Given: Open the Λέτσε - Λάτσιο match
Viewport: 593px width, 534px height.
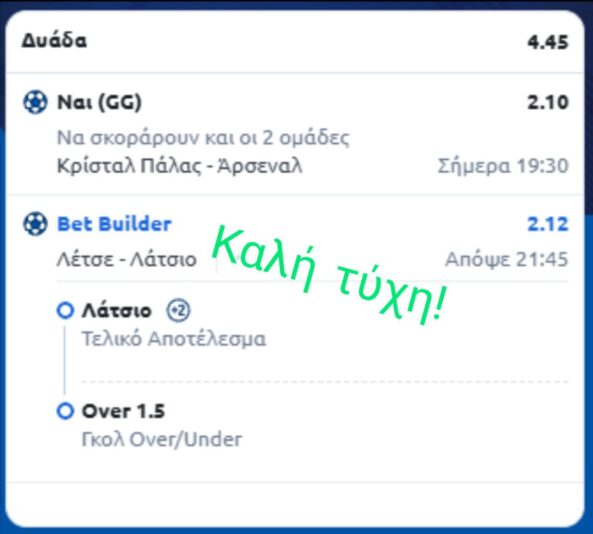Looking at the screenshot, I should (127, 259).
